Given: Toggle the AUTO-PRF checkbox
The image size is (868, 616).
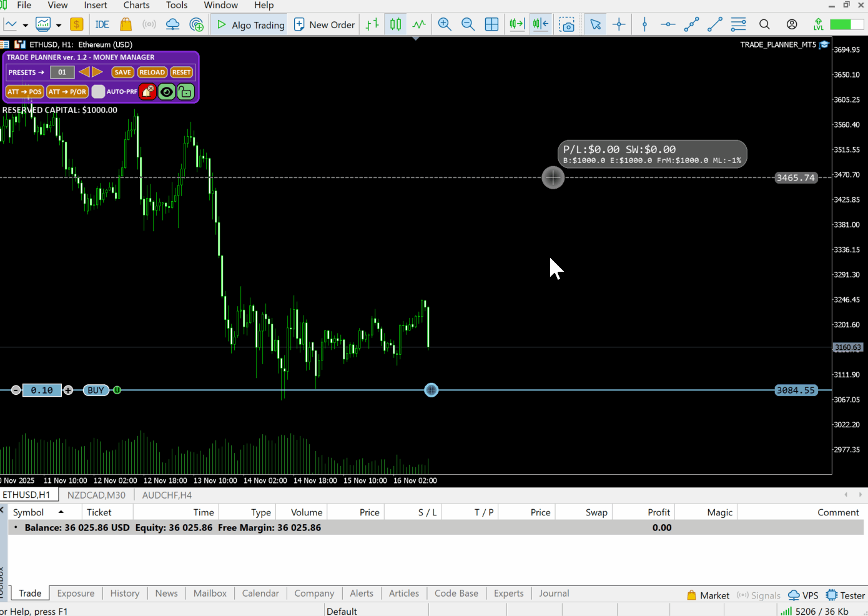Looking at the screenshot, I should [x=99, y=92].
